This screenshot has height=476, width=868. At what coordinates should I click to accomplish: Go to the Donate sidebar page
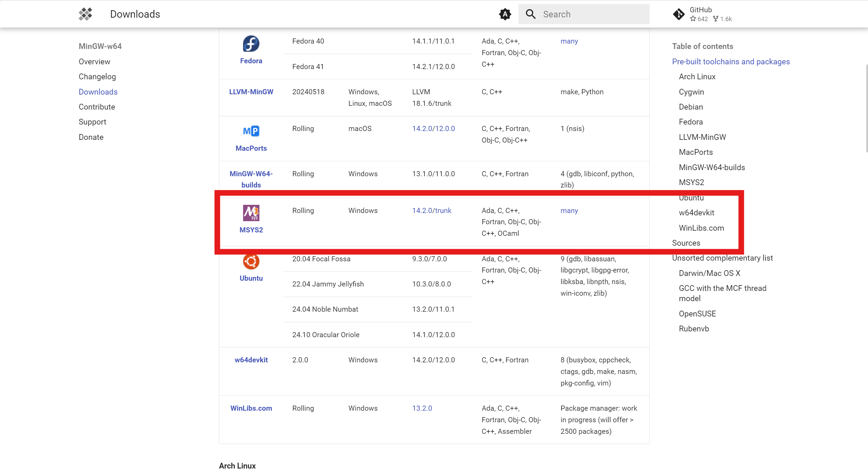91,137
